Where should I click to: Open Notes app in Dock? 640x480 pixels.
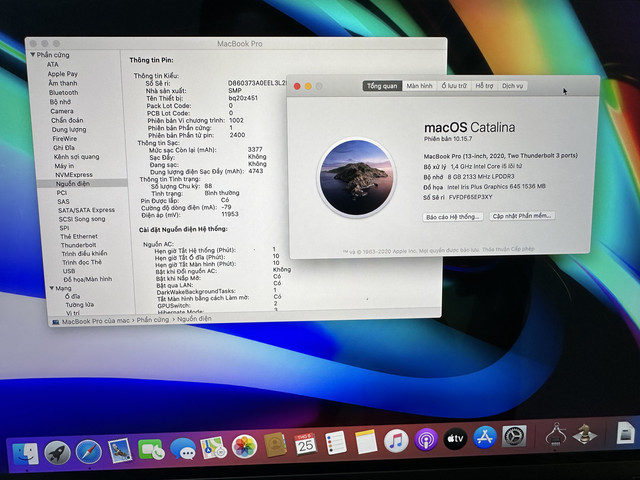366,442
